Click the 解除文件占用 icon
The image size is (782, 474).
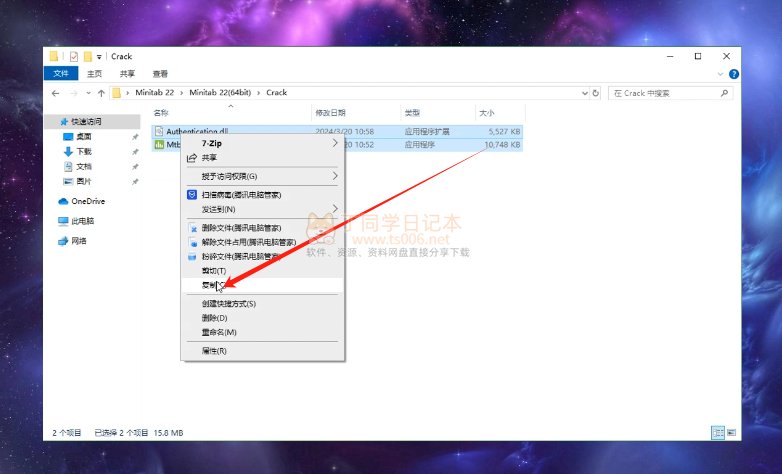193,243
